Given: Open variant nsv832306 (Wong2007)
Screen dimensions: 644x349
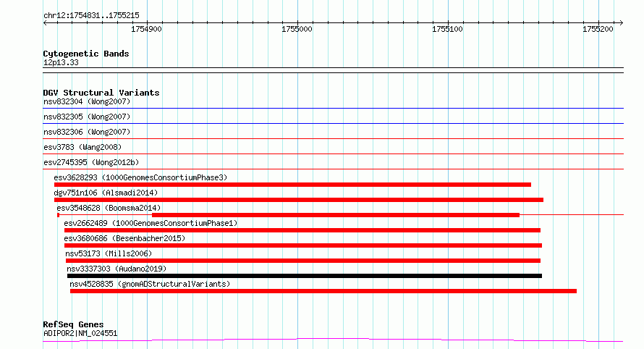Looking at the screenshot, I should coord(87,132).
